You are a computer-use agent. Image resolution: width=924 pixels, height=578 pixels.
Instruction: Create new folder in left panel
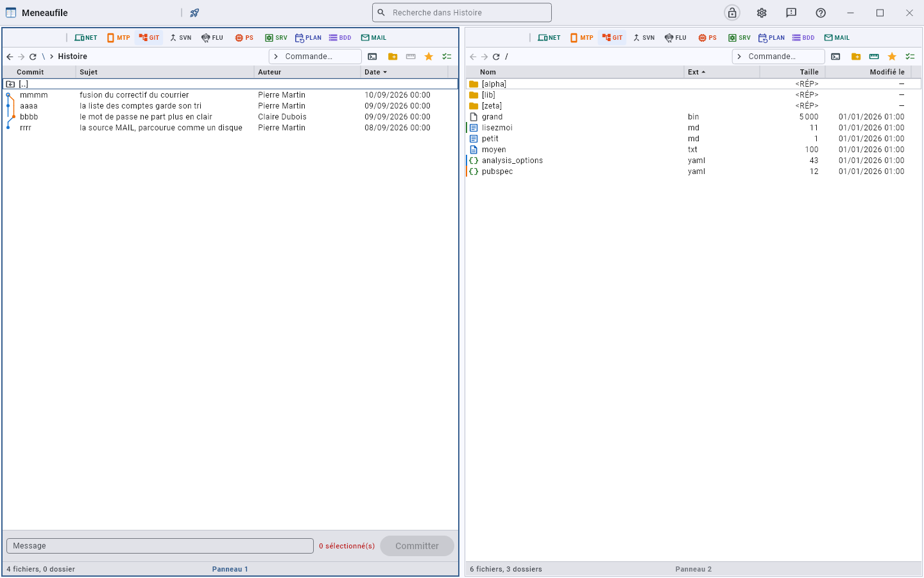393,57
